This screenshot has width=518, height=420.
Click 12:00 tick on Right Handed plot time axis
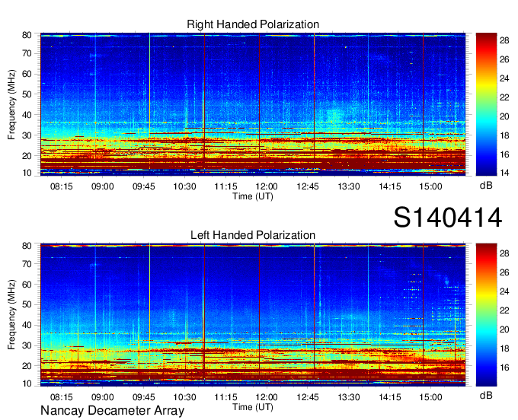(267, 186)
